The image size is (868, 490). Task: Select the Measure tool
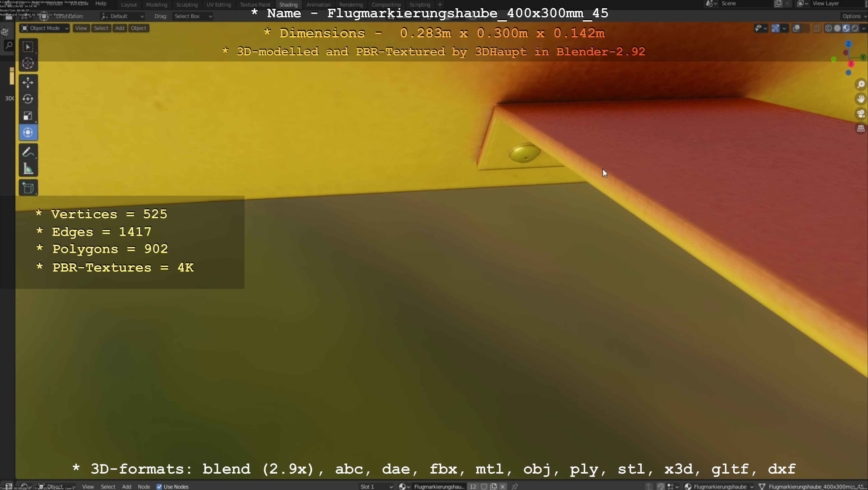(x=28, y=169)
